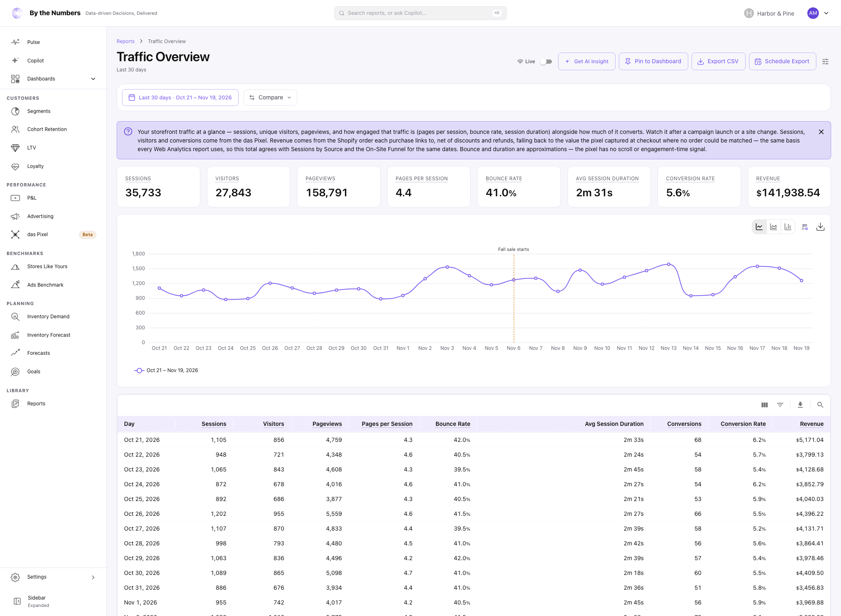Click the Reports library icon
Image resolution: width=841 pixels, height=616 pixels.
(15, 404)
